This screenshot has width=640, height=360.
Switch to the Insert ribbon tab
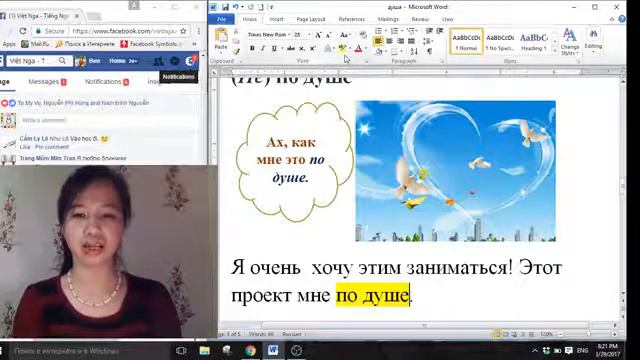pos(276,19)
